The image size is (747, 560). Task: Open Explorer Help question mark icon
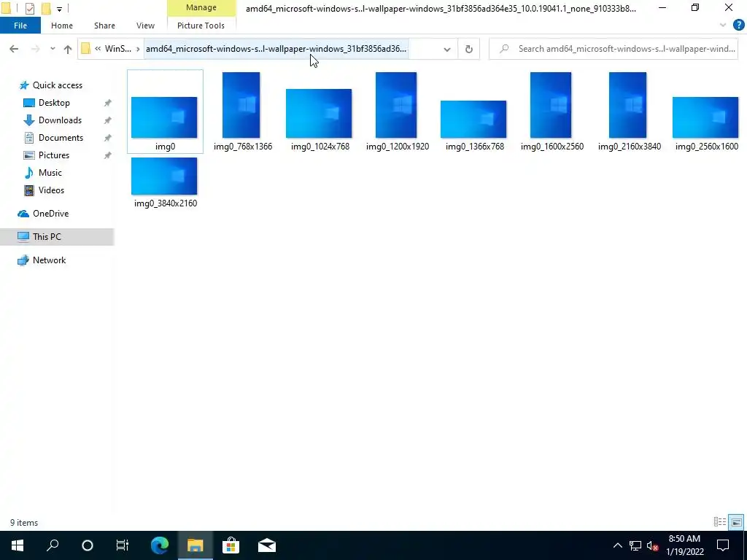pyautogui.click(x=738, y=26)
